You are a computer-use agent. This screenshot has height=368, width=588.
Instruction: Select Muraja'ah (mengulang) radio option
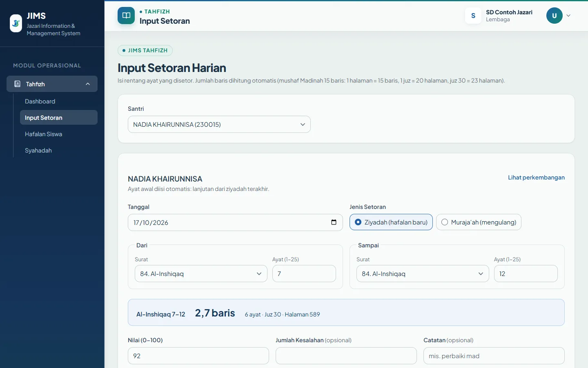pos(479,222)
